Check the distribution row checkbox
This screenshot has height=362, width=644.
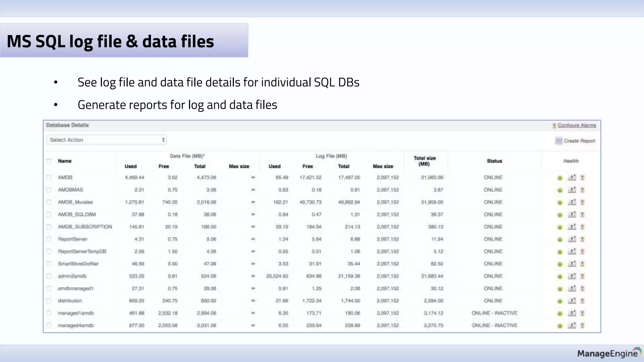click(x=49, y=301)
